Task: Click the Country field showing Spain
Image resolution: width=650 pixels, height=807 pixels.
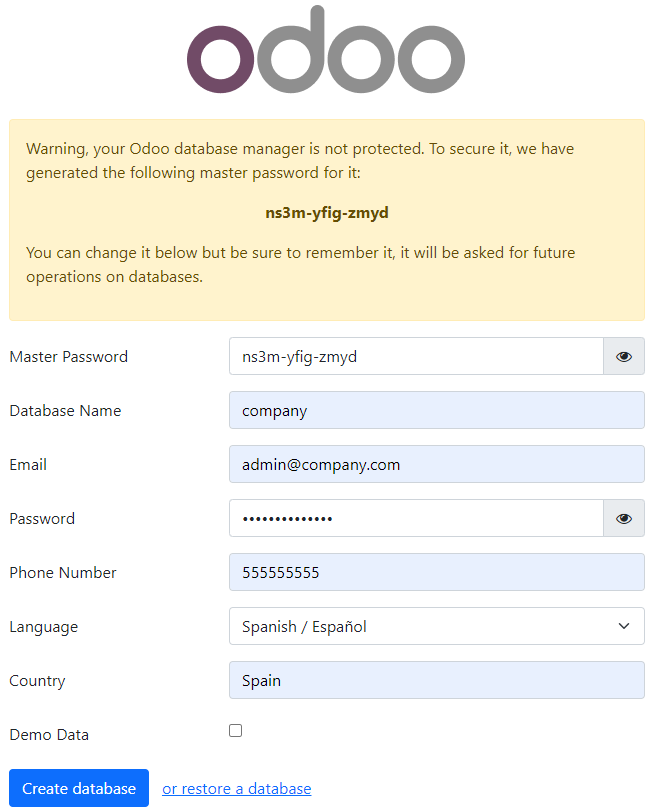Action: click(436, 680)
